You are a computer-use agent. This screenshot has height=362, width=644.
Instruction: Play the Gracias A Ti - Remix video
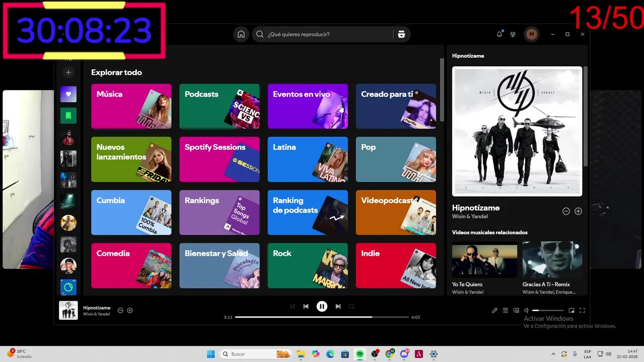[x=552, y=259]
